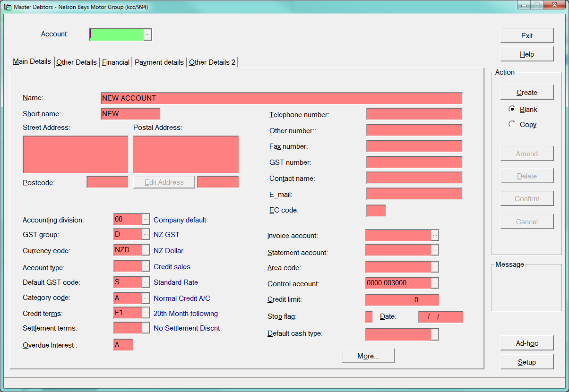Viewport: 569px width, 392px height.
Task: Click the Master Debtors title bar icon
Action: 8,7
